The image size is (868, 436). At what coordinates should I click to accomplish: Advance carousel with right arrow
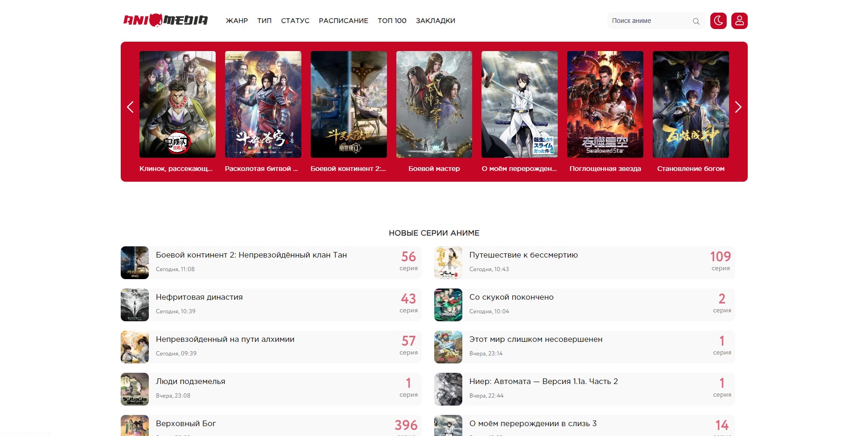(738, 107)
